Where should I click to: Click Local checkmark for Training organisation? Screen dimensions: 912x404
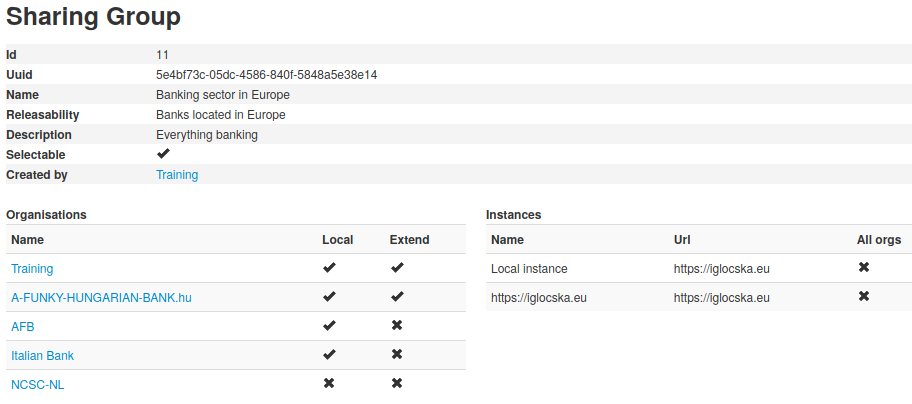click(x=329, y=268)
